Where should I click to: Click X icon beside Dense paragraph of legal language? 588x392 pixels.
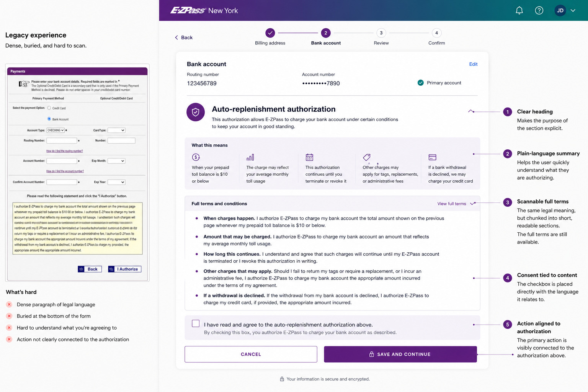pos(9,304)
